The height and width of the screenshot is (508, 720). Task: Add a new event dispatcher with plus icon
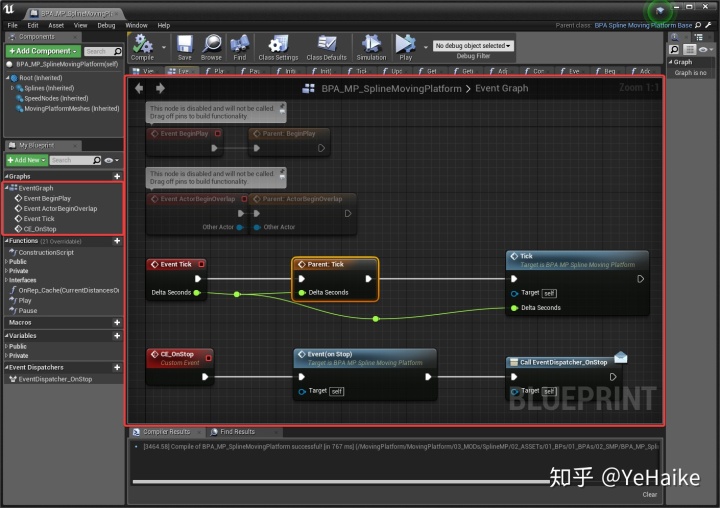pos(117,367)
